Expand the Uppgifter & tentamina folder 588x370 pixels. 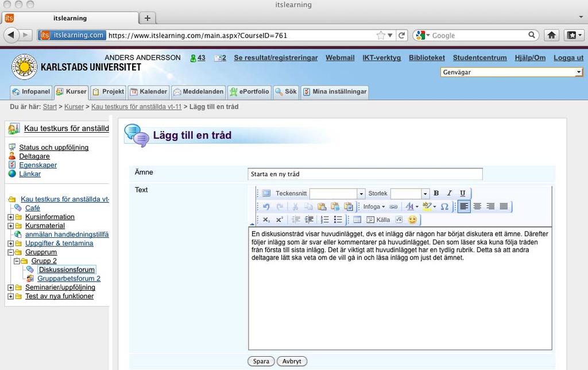pyautogui.click(x=10, y=244)
